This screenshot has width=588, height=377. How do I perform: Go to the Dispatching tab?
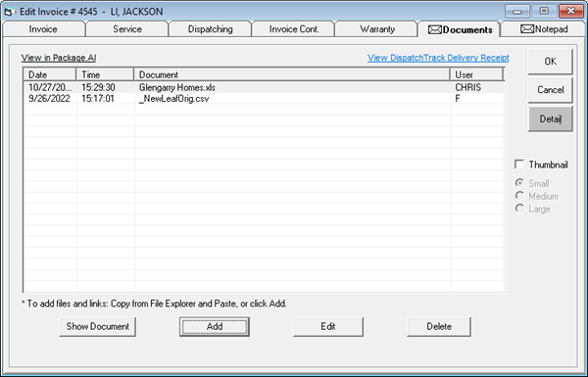[x=211, y=29]
